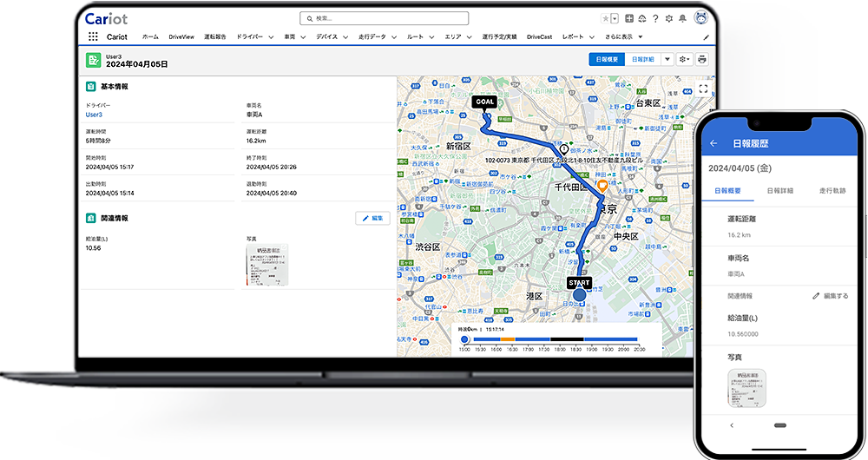Switch to 日報詳細 view toggle
This screenshot has height=460, width=868.
(x=642, y=59)
